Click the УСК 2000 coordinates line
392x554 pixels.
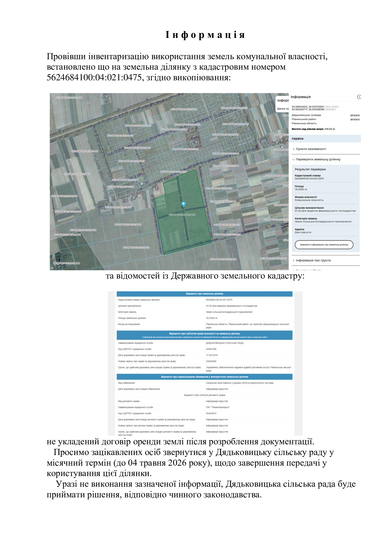315,107
